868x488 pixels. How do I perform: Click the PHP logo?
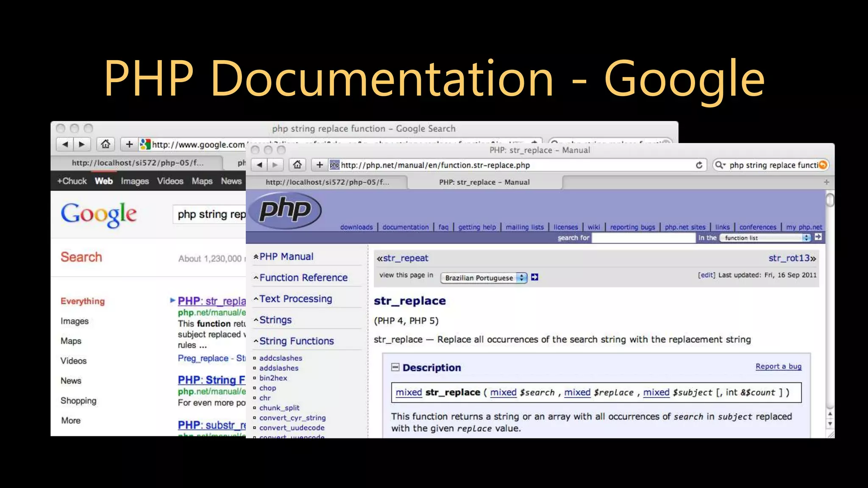(x=284, y=210)
